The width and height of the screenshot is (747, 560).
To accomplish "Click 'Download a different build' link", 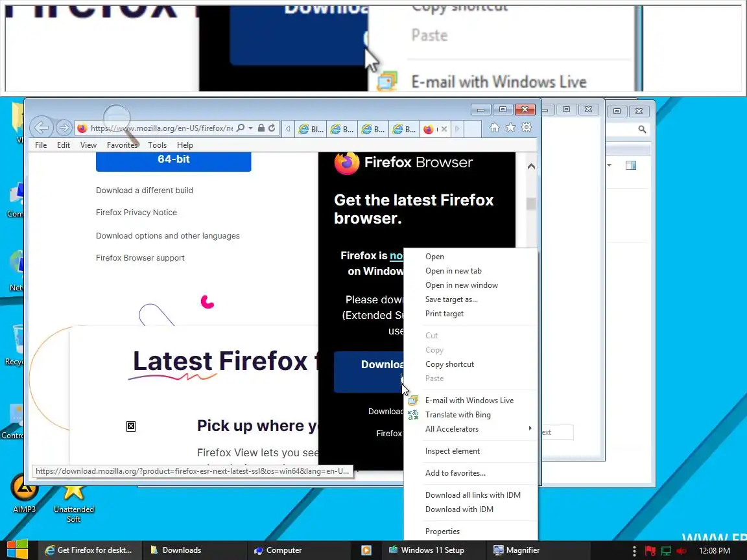I will (x=145, y=191).
